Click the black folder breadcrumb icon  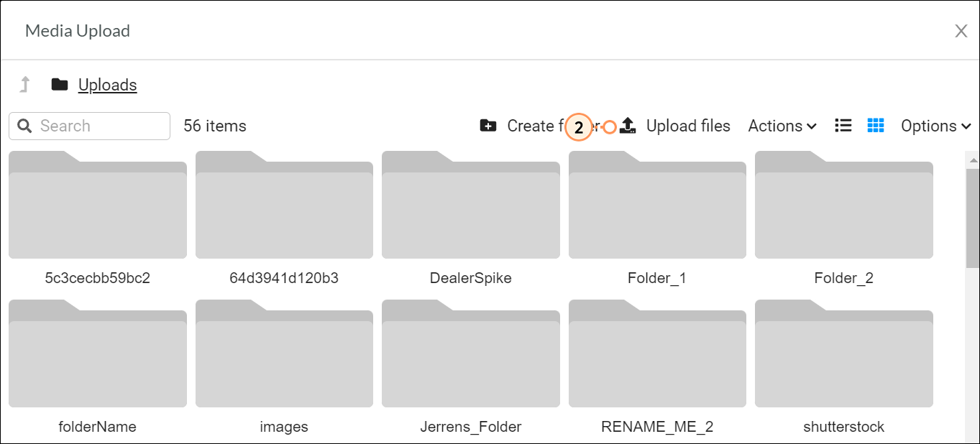60,85
